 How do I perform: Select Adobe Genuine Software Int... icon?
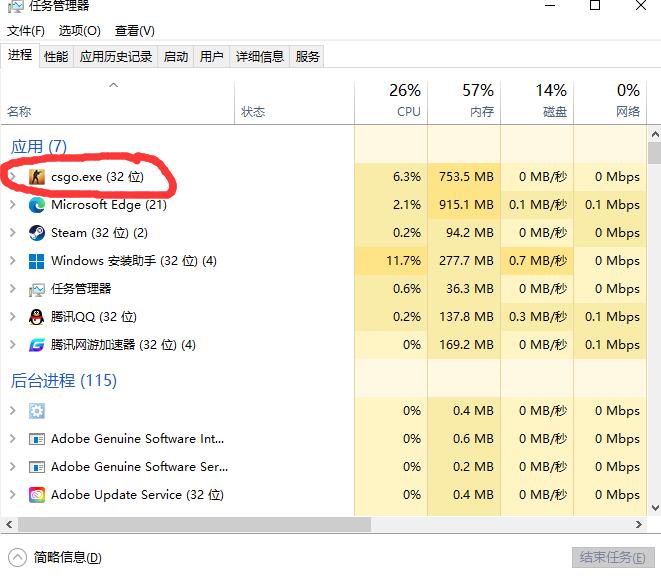[x=37, y=439]
